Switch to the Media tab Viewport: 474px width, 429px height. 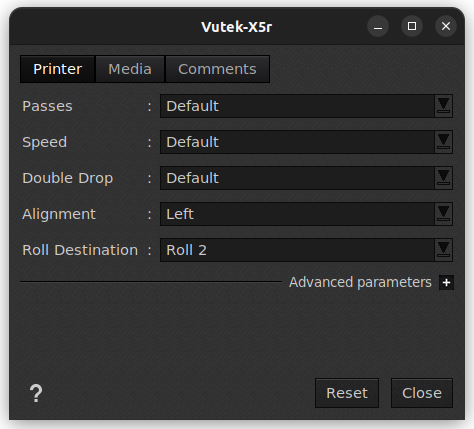tap(130, 69)
